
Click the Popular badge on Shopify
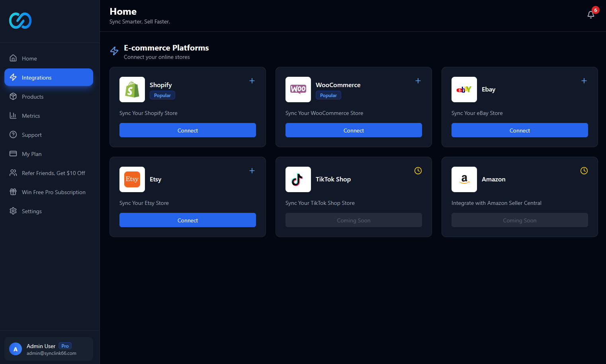tap(162, 95)
